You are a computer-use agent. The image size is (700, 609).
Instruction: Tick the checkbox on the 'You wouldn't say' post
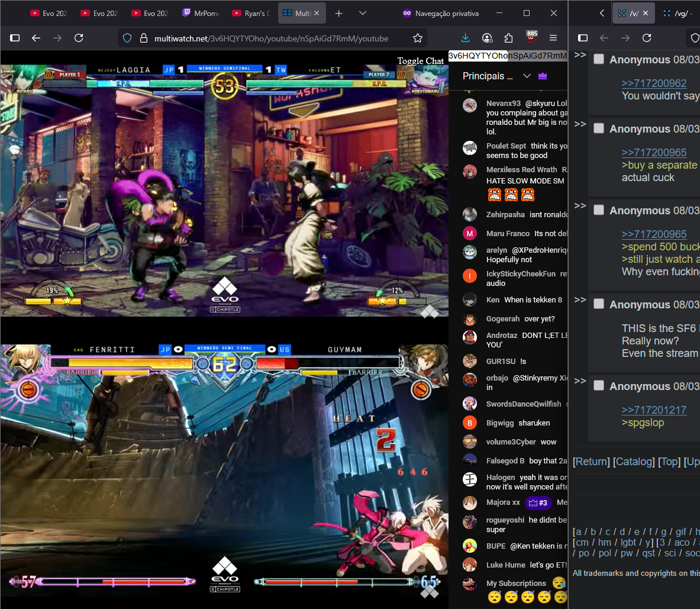(x=599, y=59)
